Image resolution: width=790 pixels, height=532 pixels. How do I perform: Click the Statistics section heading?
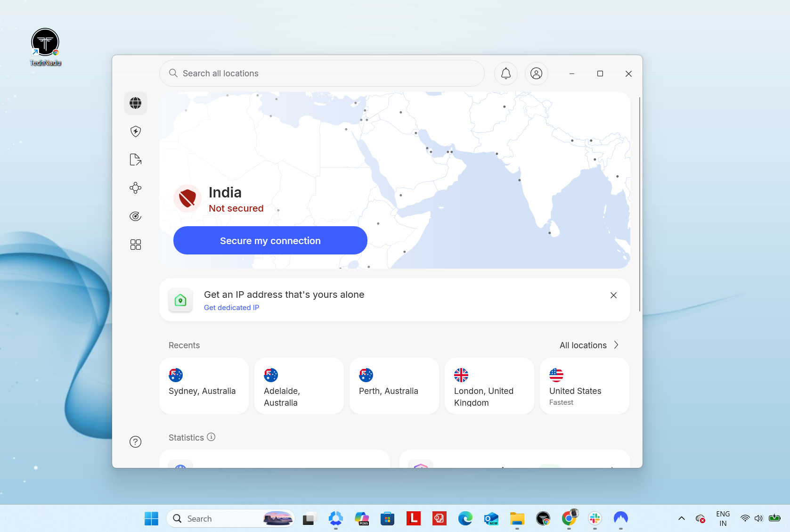(x=186, y=437)
